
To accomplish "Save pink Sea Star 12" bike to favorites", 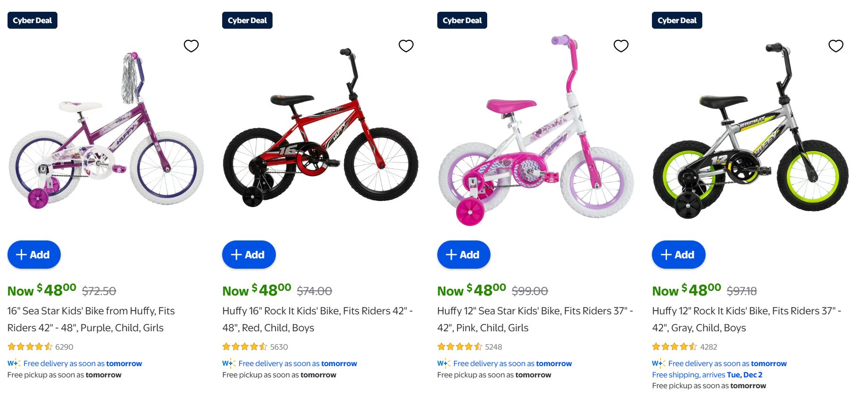I will (x=621, y=46).
